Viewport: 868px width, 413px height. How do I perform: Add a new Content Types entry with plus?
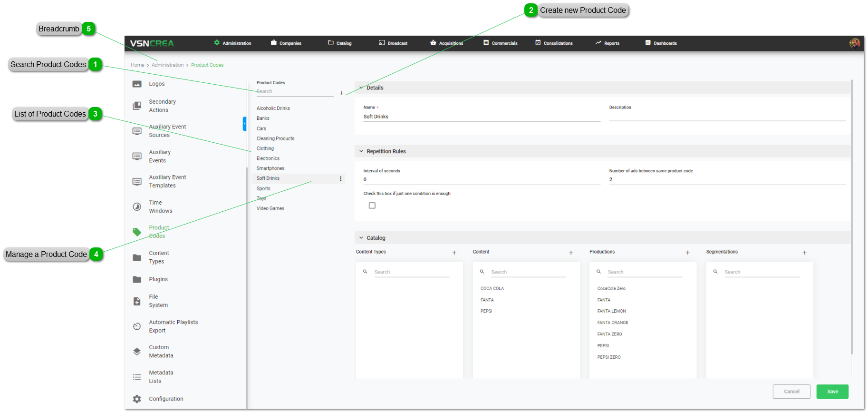pos(454,253)
